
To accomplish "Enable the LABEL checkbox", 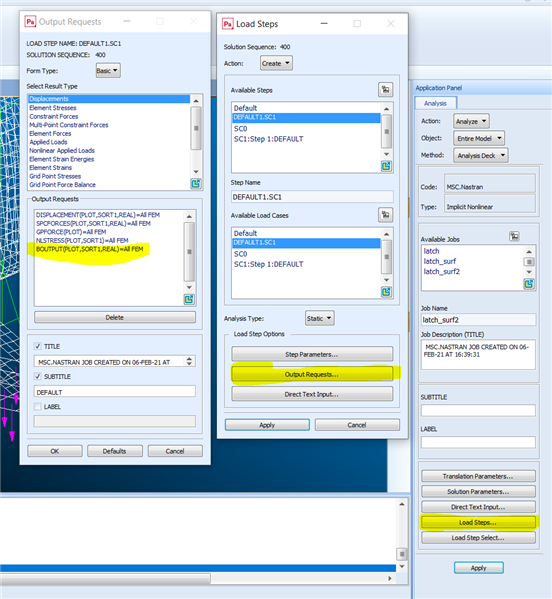I will 37,406.
